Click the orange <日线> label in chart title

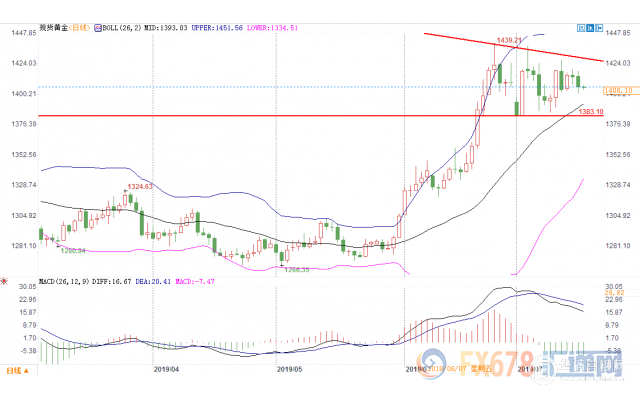point(80,28)
